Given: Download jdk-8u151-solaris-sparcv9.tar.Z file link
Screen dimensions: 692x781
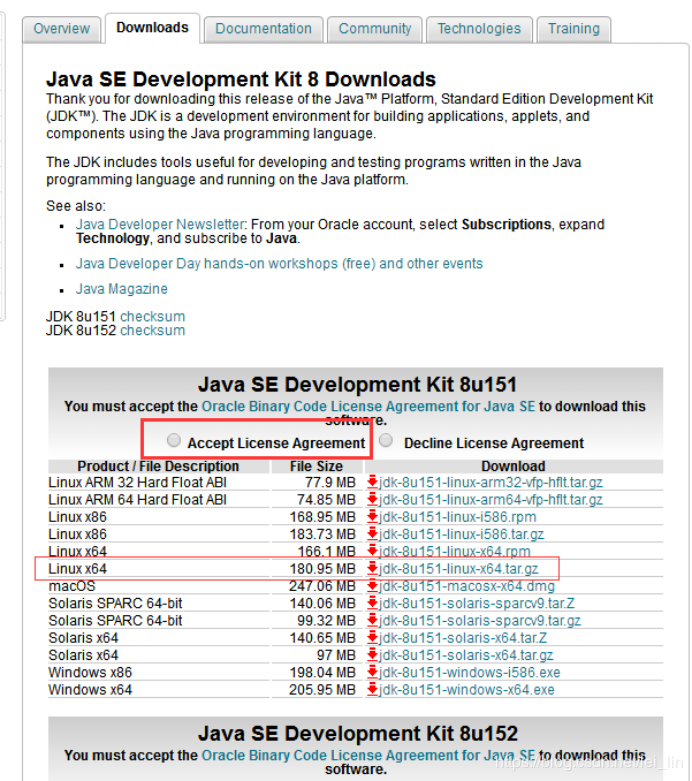Looking at the screenshot, I should 477,603.
